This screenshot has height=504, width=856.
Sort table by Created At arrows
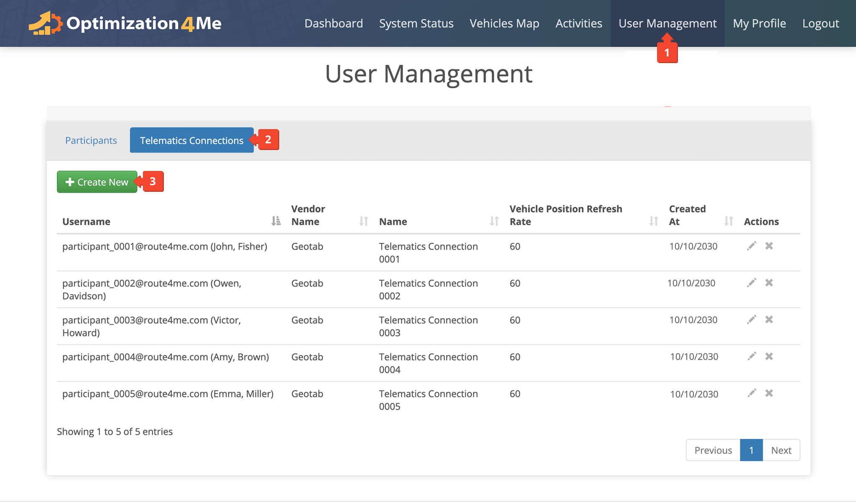coord(729,221)
